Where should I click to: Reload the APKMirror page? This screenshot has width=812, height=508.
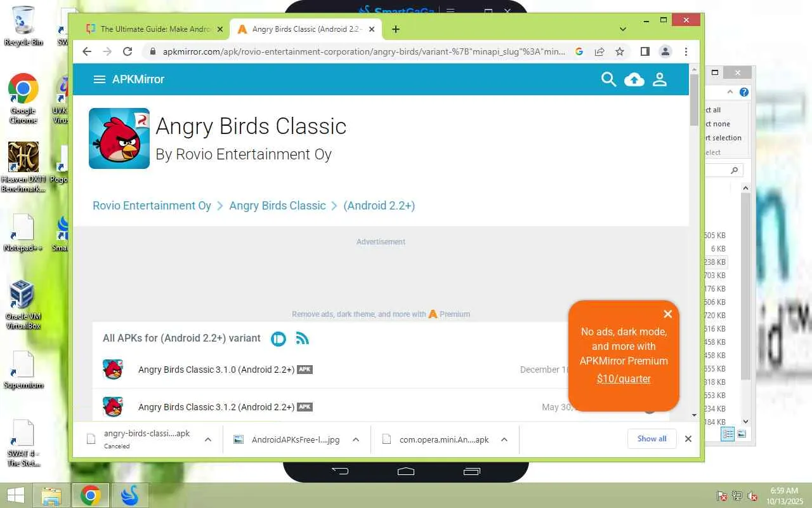(x=128, y=51)
